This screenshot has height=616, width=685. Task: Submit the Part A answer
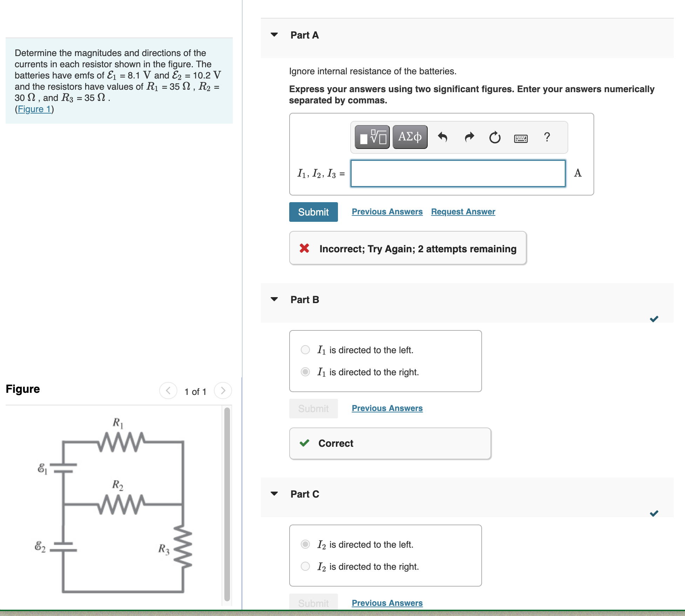click(x=313, y=212)
